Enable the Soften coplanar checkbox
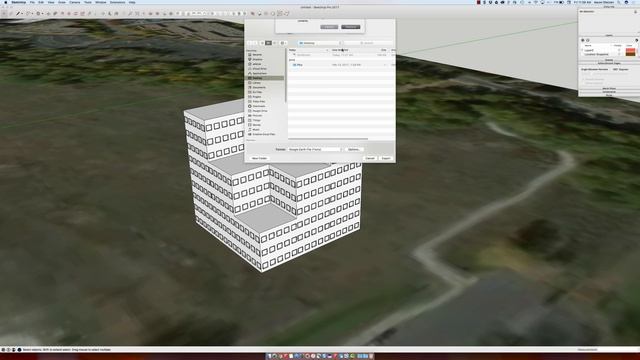 click(583, 83)
